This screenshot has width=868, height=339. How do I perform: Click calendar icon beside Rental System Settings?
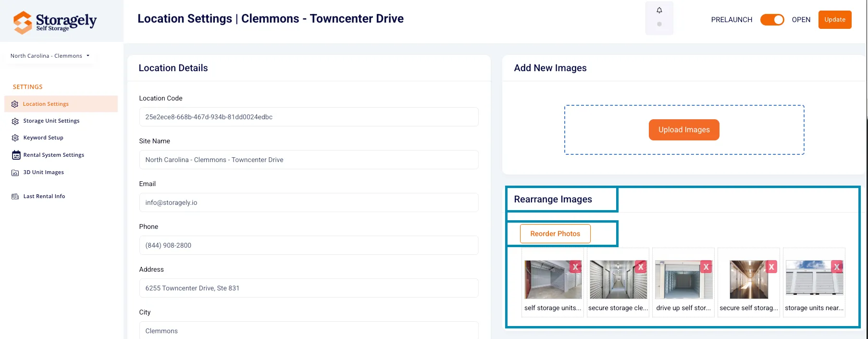[x=16, y=155]
